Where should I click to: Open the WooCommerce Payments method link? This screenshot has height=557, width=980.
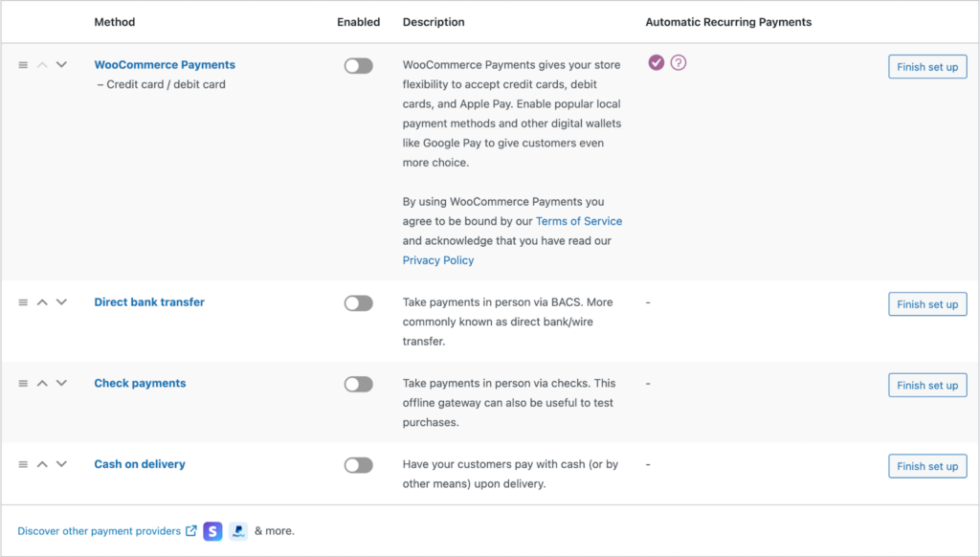point(165,64)
